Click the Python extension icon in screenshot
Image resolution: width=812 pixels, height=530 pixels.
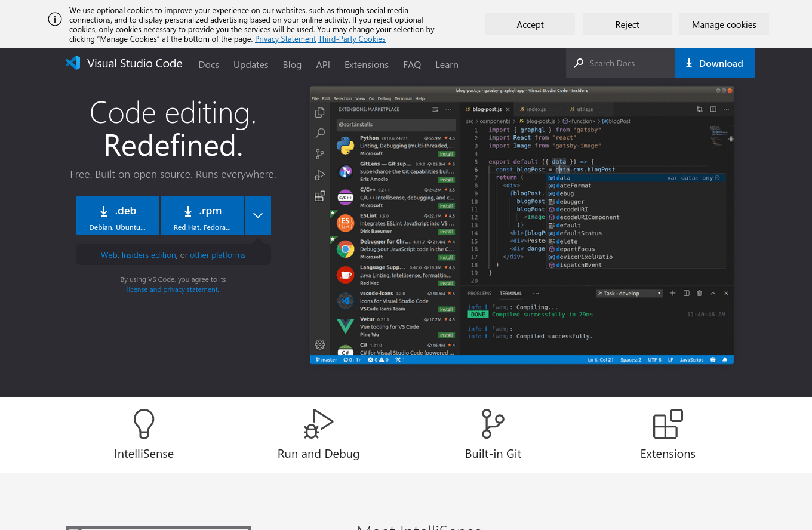345,145
